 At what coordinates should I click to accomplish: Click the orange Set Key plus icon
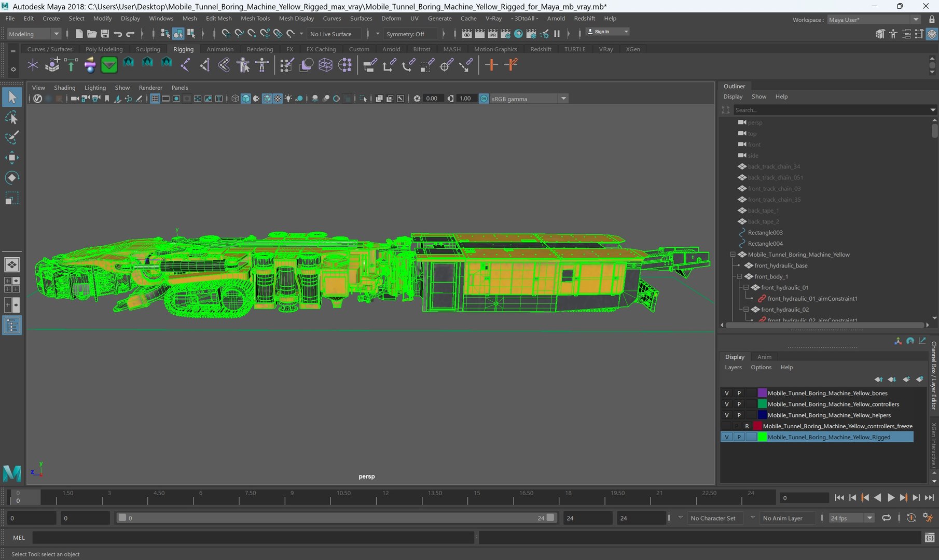click(x=491, y=65)
